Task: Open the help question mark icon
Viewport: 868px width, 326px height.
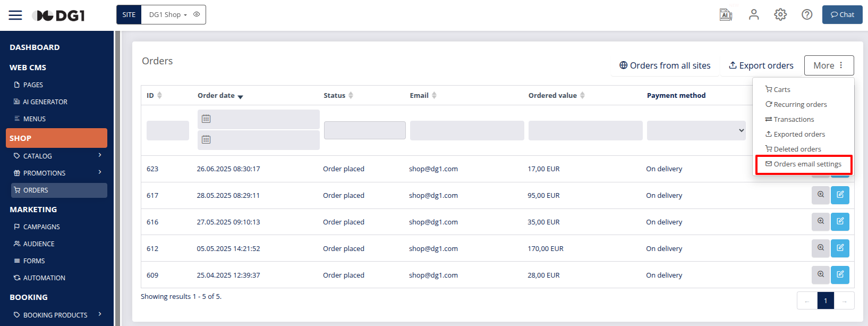Action: click(807, 15)
